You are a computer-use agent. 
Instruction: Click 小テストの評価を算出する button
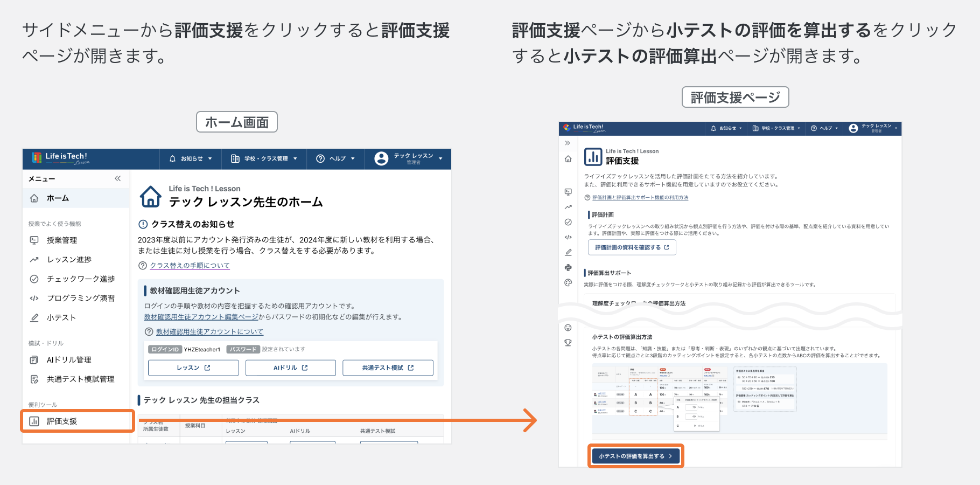[635, 456]
